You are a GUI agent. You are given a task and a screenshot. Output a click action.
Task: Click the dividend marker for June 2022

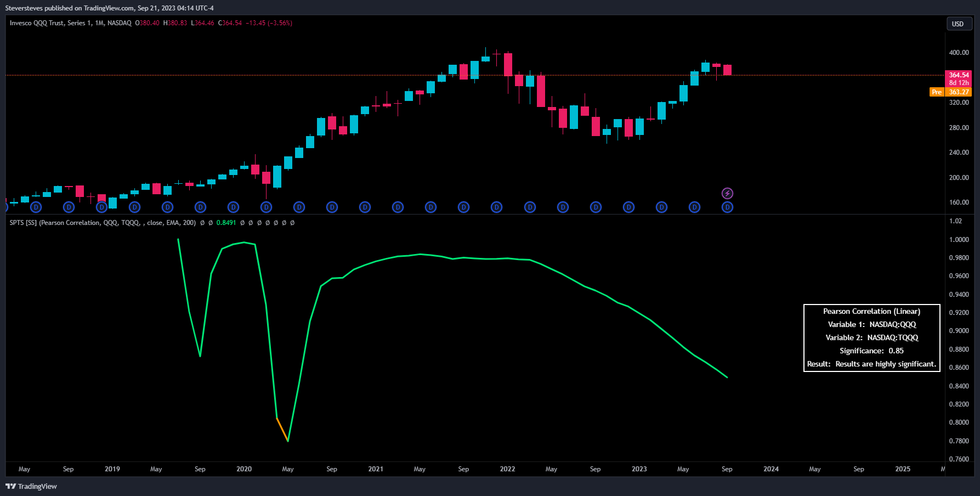click(x=563, y=207)
